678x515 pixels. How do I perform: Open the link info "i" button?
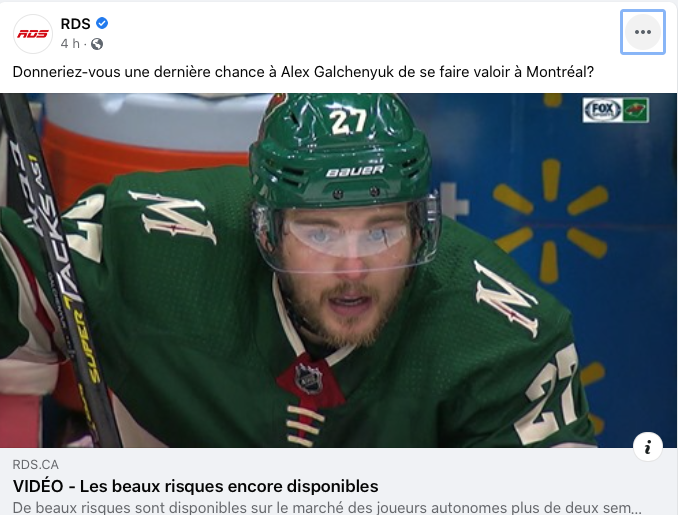(x=647, y=447)
